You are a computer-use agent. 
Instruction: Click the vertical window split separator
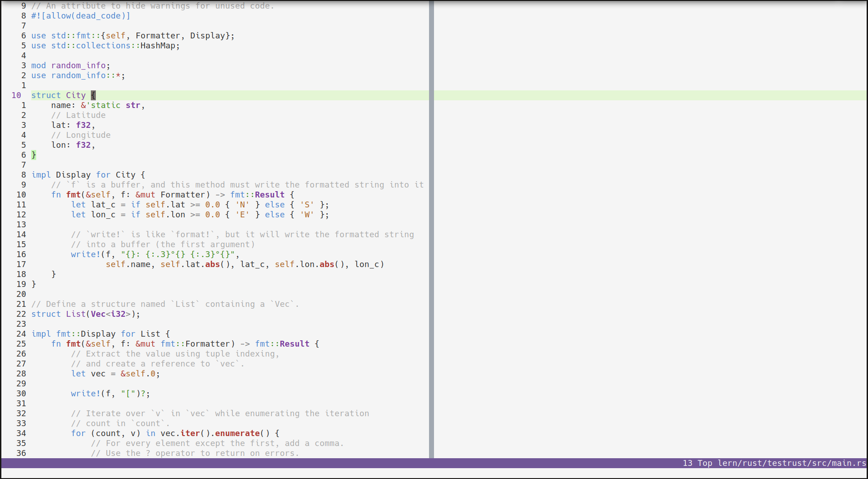[431, 229]
